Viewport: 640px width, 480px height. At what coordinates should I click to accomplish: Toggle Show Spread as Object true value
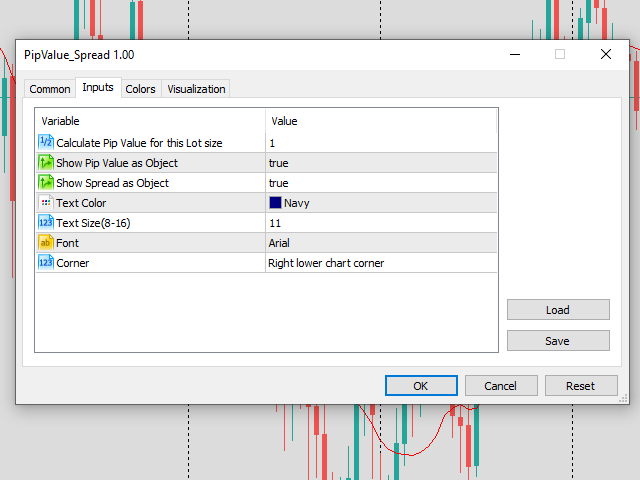pos(381,183)
